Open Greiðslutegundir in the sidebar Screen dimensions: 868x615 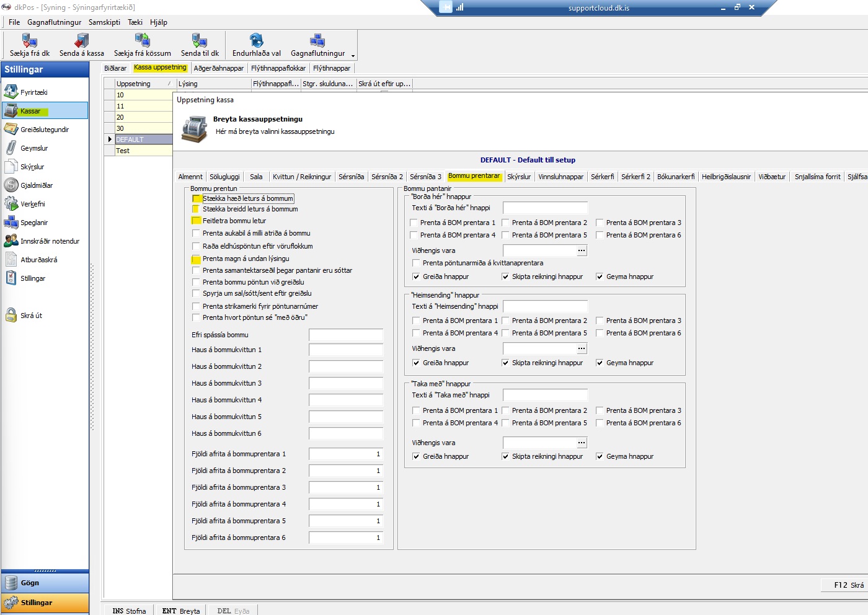(44, 130)
